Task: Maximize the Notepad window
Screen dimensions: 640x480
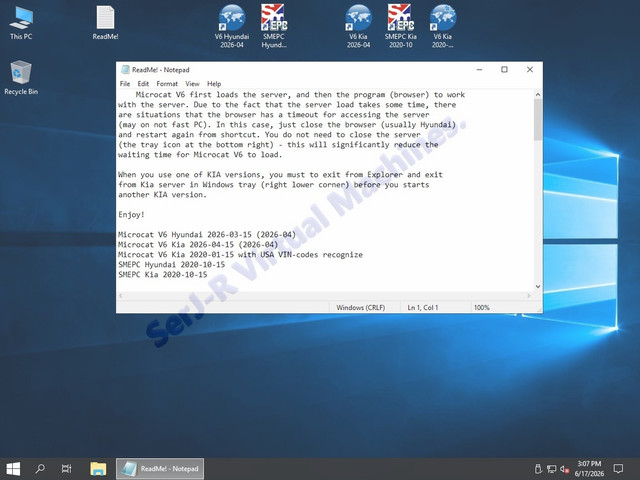Action: [504, 70]
